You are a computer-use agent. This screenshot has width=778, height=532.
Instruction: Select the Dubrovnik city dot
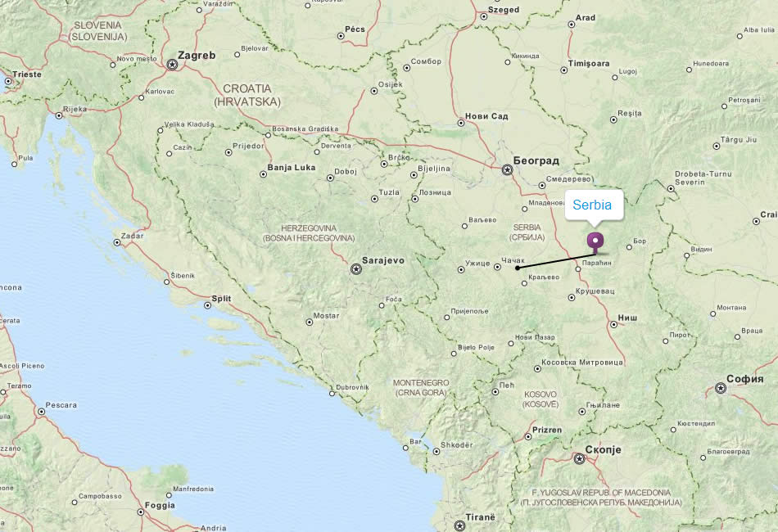coord(332,394)
